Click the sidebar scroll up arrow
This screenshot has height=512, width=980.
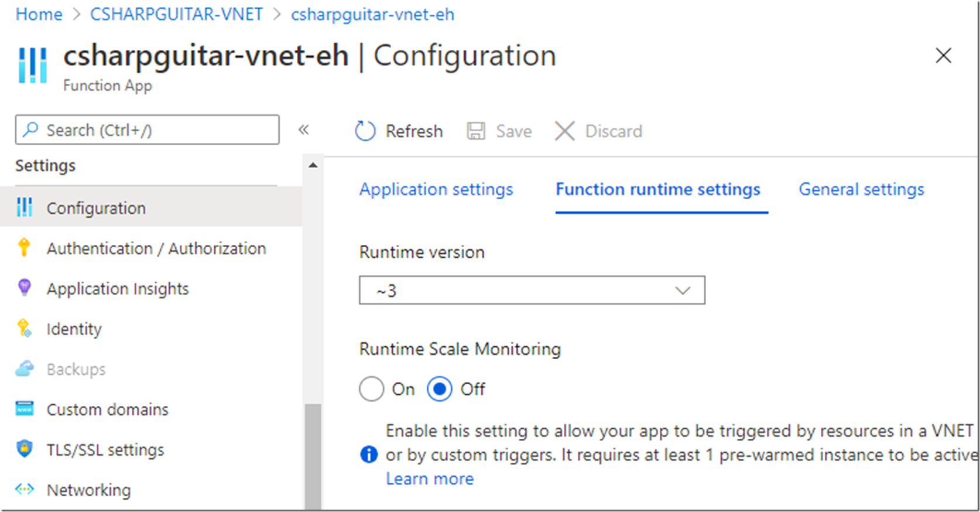[x=313, y=165]
